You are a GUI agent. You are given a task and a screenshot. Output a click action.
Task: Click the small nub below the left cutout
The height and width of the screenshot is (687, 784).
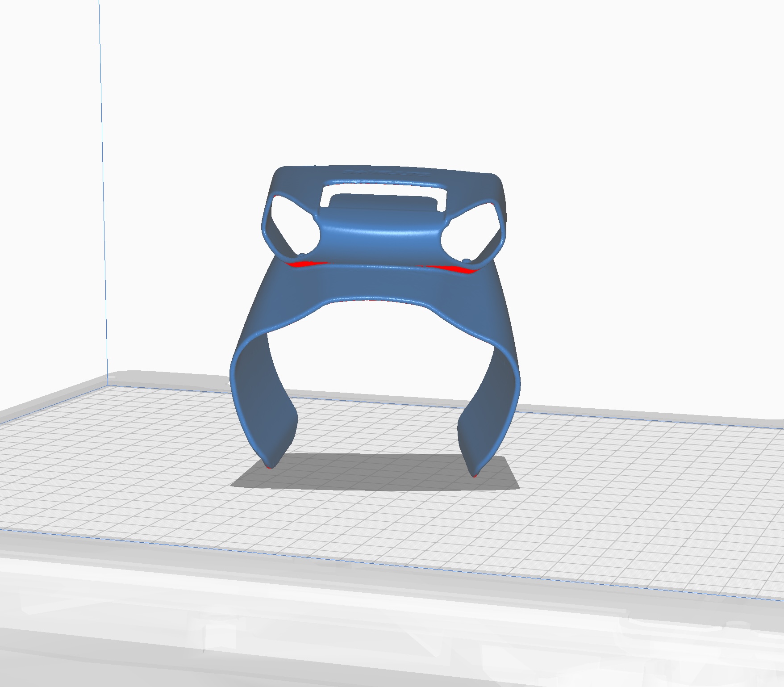tap(303, 256)
